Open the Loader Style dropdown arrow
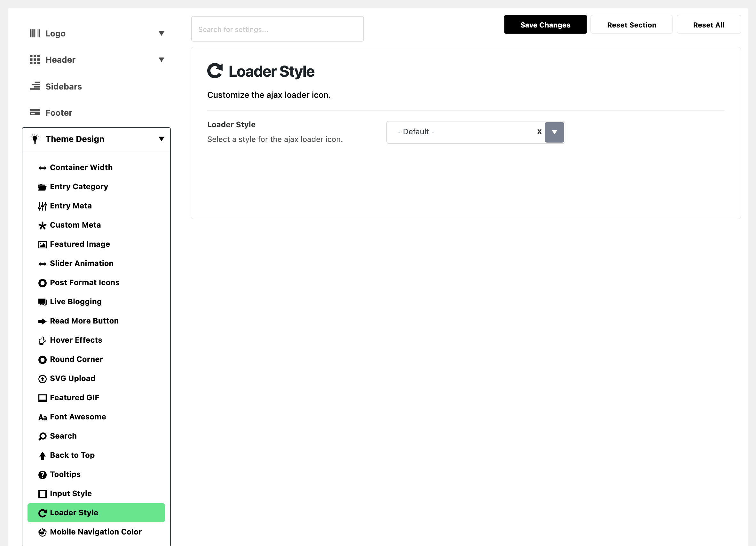The height and width of the screenshot is (546, 756). [x=554, y=132]
